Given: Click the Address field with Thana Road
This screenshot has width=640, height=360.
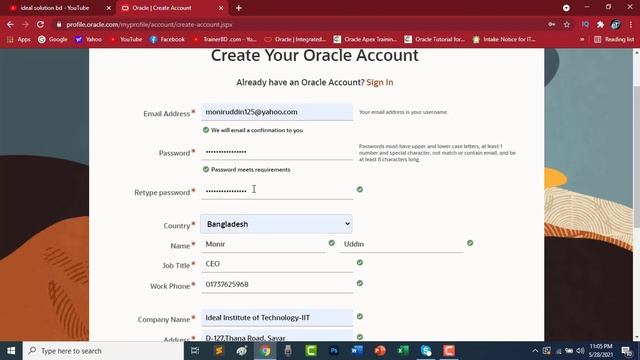Looking at the screenshot, I should pos(277,337).
